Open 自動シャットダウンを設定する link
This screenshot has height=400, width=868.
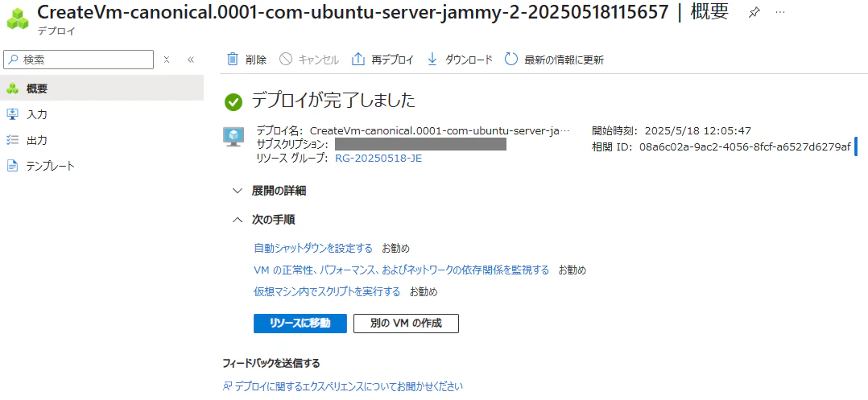(313, 247)
